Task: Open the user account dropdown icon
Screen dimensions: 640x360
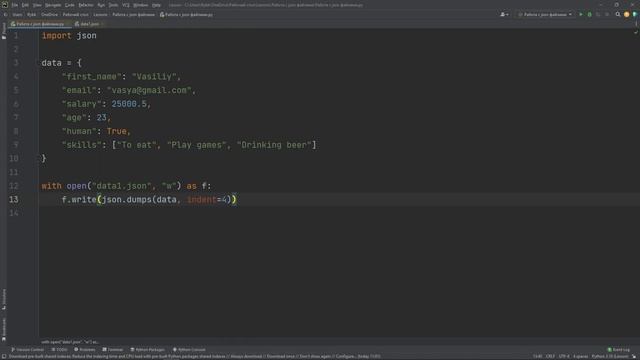Action: coord(504,15)
